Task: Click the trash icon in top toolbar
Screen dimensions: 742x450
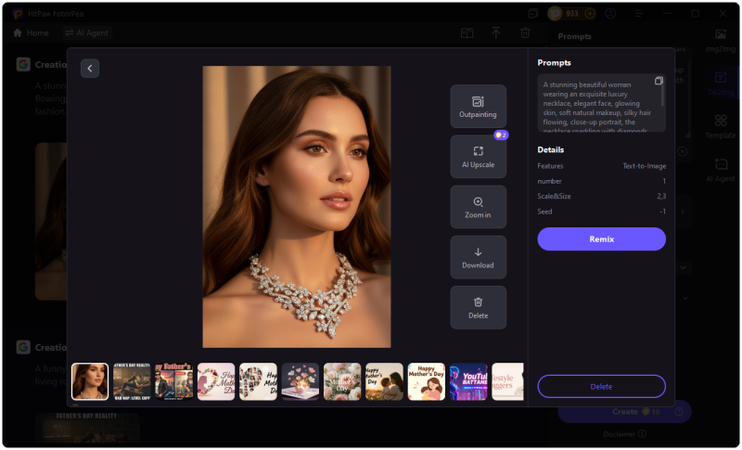Action: coord(525,33)
